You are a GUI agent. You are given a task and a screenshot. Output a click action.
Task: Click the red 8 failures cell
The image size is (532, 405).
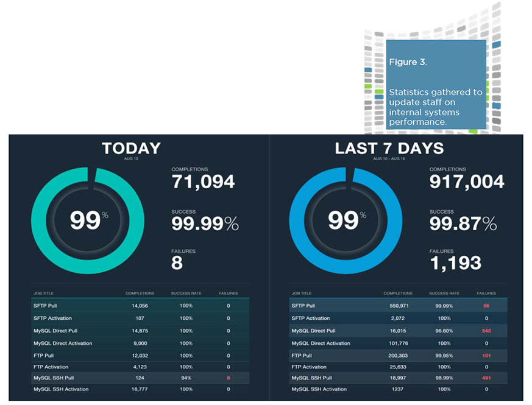coord(229,378)
